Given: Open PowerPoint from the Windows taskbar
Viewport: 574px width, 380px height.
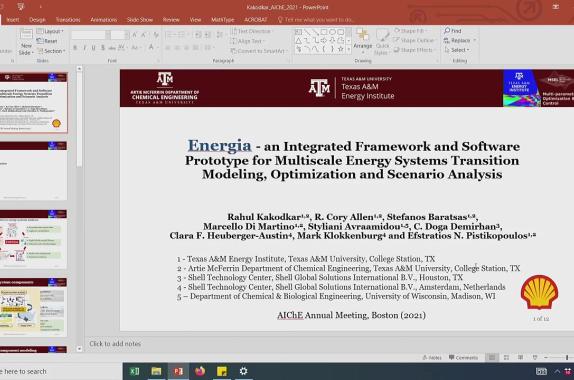Looking at the screenshot, I should [178, 371].
